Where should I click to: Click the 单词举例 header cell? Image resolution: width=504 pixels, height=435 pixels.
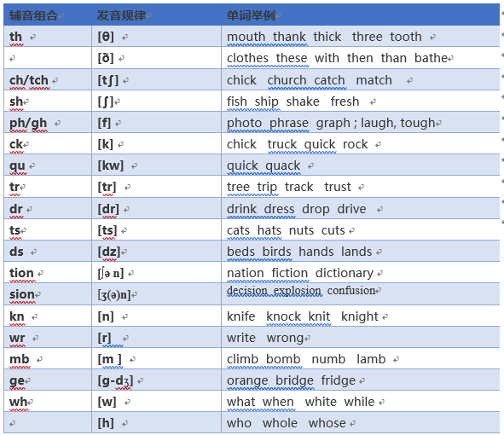[x=360, y=15]
